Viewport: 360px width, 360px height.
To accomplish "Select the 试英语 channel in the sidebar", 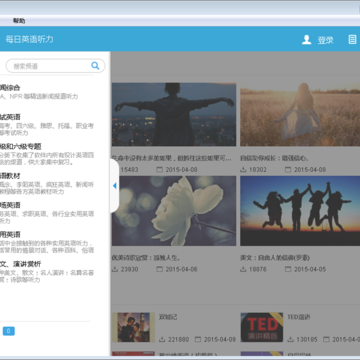I will click(x=10, y=117).
